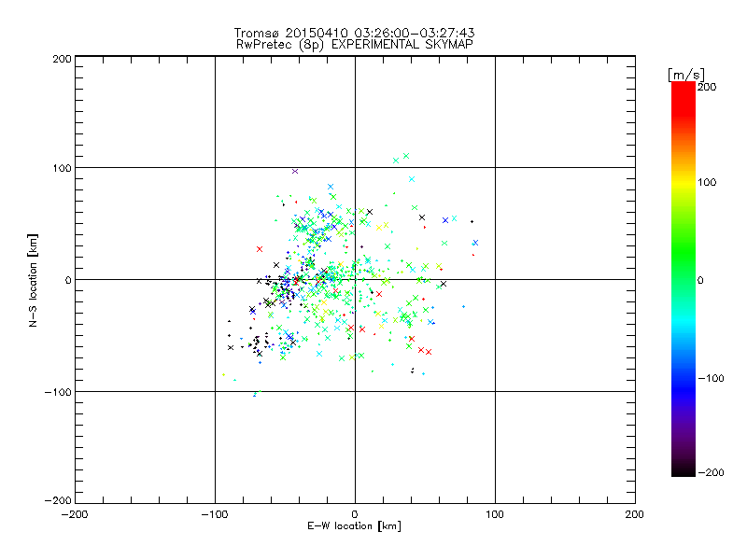747x560 pixels.
Task: Click the colorbar label '-200' at bottom
Action: 711,472
